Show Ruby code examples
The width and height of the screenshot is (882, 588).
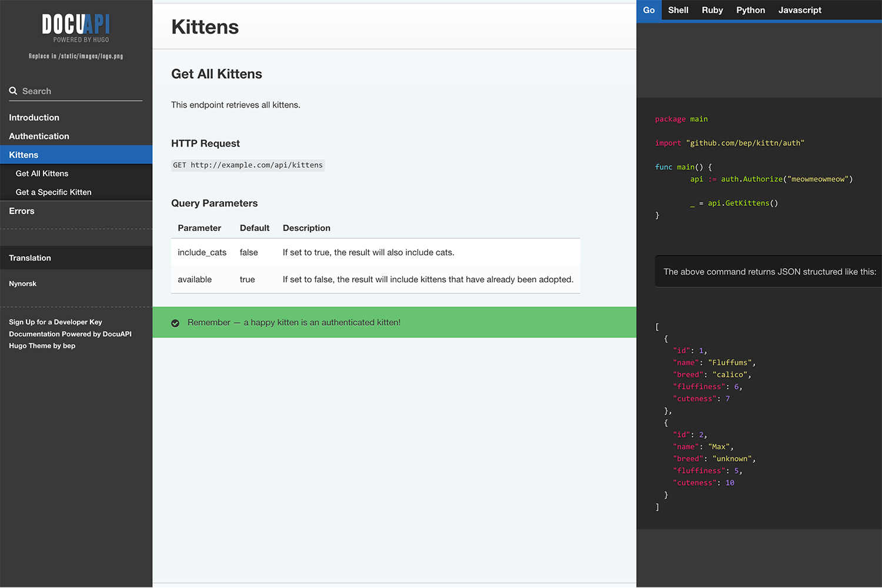pos(712,10)
